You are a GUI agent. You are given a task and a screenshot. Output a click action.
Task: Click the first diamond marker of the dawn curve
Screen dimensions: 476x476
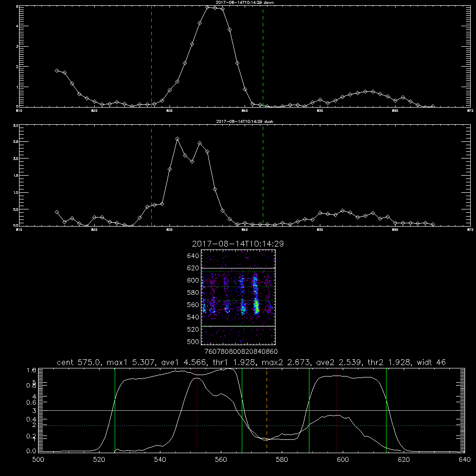point(57,70)
